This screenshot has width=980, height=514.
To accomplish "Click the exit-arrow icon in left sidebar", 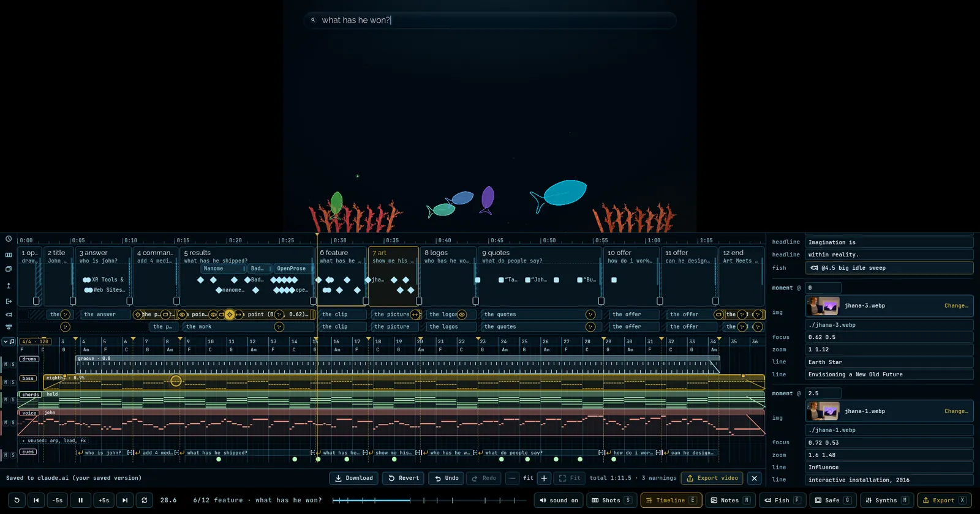I will point(9,301).
